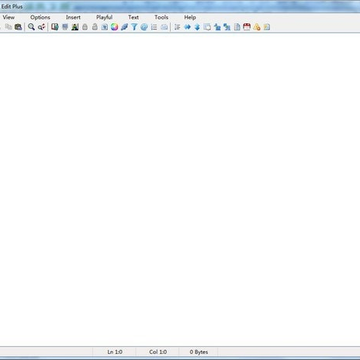Open the Insert menu
Viewport: 360px width, 360px height.
73,17
